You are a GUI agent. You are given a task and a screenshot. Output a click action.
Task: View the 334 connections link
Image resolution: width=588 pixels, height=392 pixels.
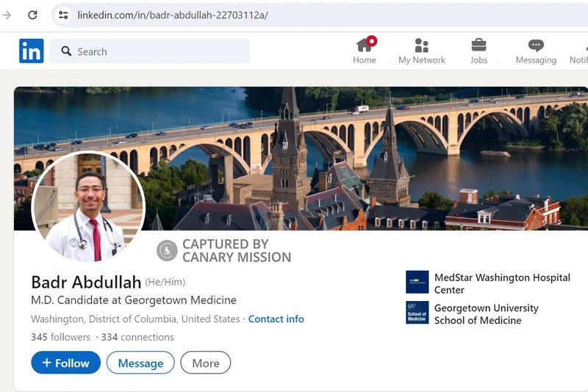137,337
